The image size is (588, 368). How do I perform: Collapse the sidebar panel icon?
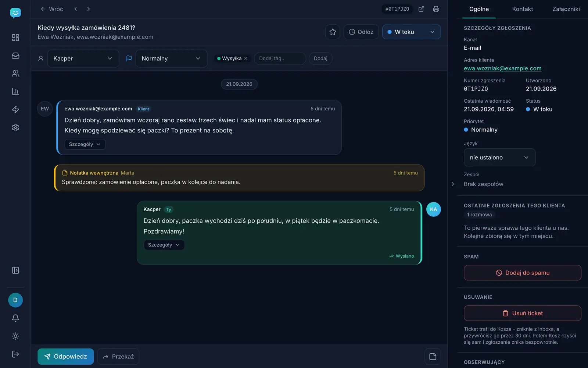coord(15,270)
